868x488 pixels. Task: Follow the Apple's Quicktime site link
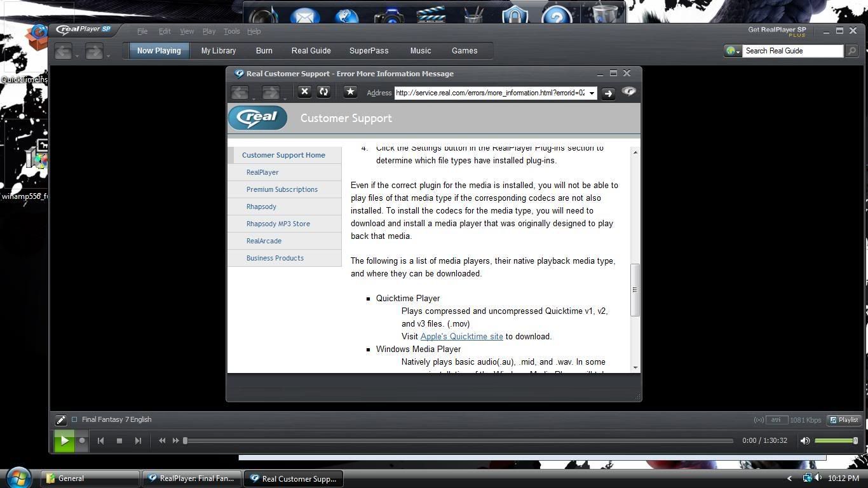(x=461, y=336)
